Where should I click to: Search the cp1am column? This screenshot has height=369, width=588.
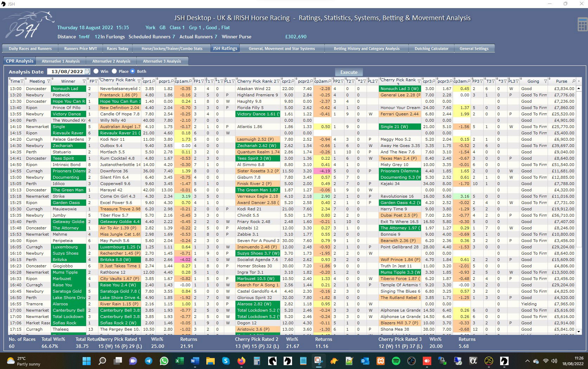(x=190, y=81)
